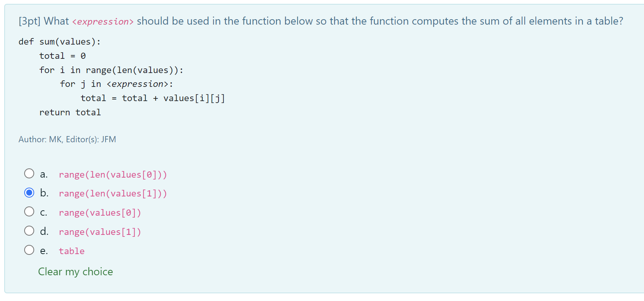This screenshot has width=644, height=301.
Task: Select answer range(values[0])
Action: click(99, 213)
